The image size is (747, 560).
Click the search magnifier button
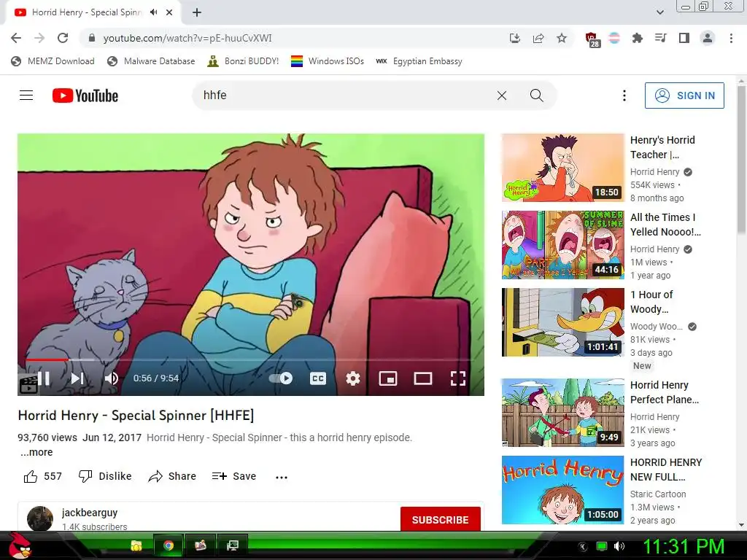536,96
